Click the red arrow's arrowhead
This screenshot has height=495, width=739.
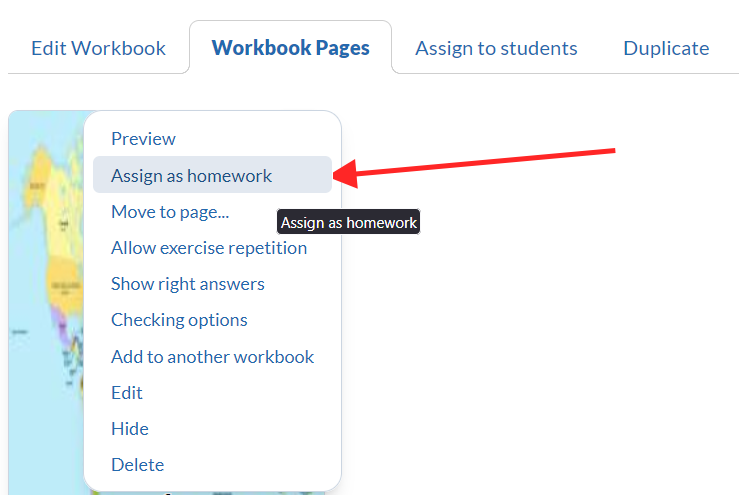tap(343, 176)
